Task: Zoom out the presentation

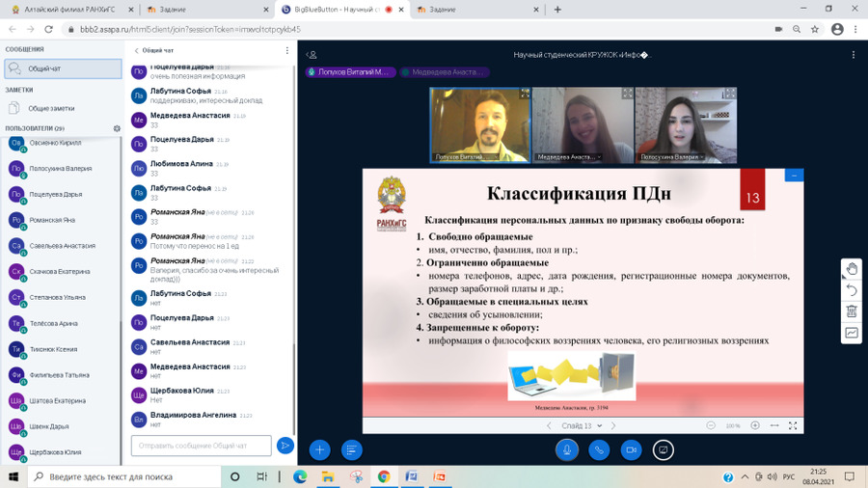Action: click(711, 425)
